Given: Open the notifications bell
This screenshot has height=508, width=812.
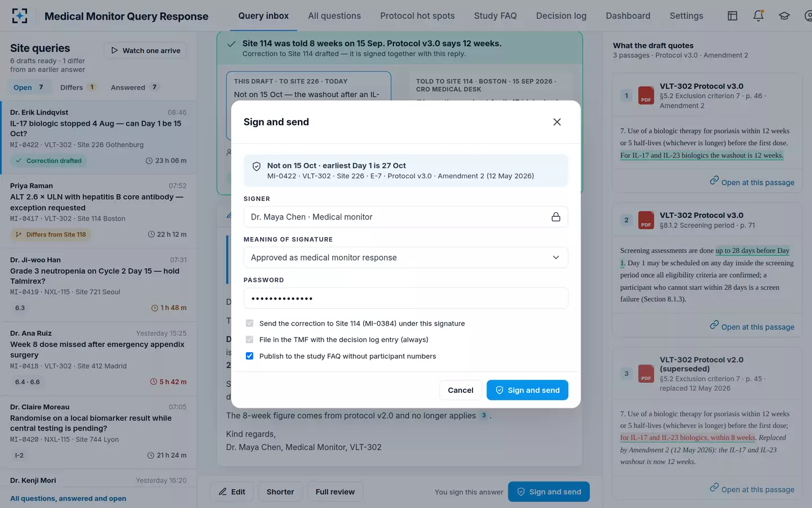Looking at the screenshot, I should [758, 16].
